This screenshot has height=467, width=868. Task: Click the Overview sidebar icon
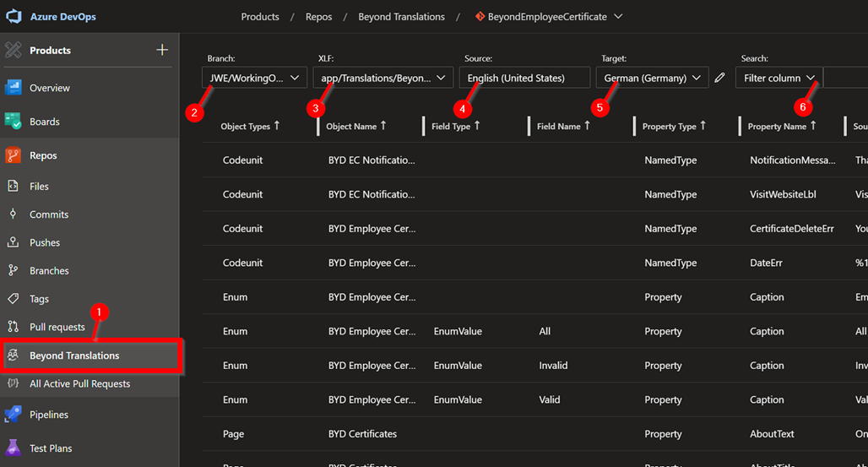14,88
